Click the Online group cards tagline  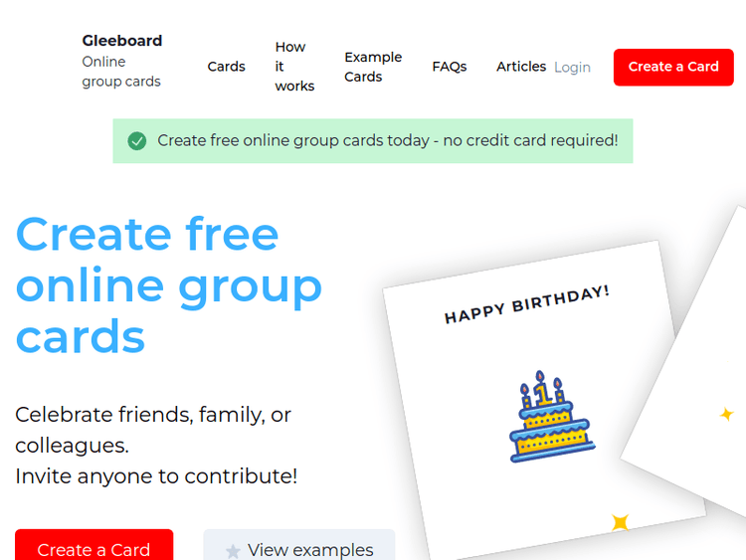(x=121, y=72)
